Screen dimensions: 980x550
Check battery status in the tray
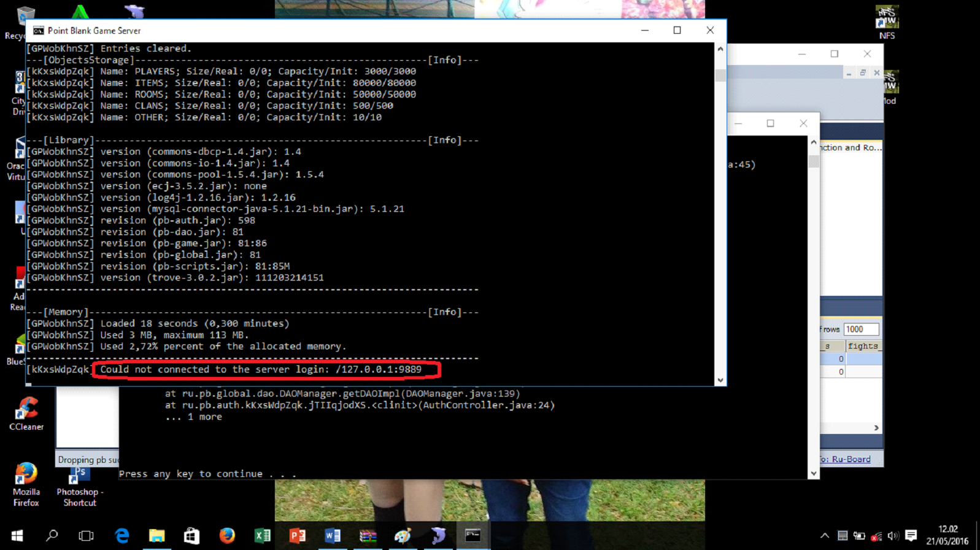tap(859, 536)
